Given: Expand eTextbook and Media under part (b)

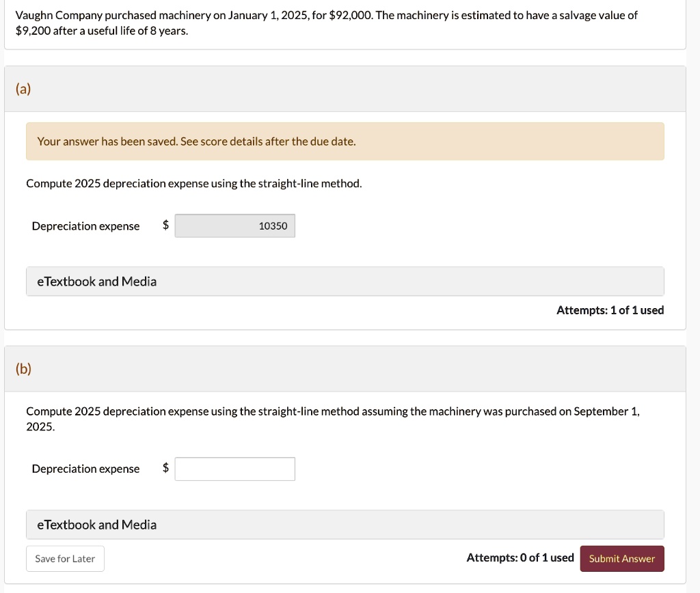Looking at the screenshot, I should pos(96,525).
